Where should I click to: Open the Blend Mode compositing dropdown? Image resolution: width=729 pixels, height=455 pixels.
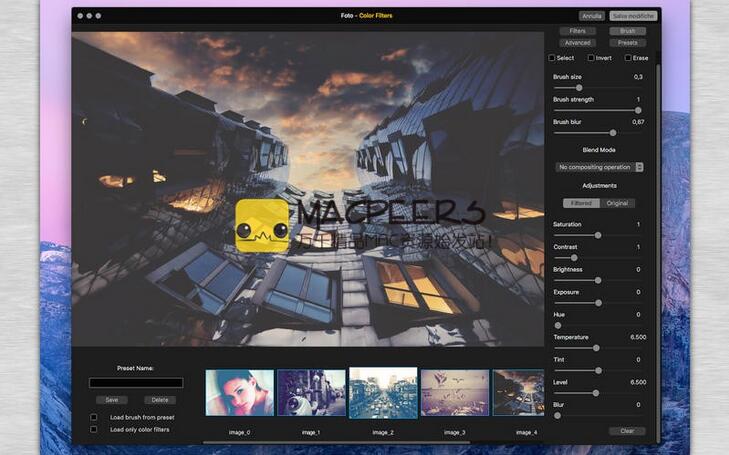599,167
